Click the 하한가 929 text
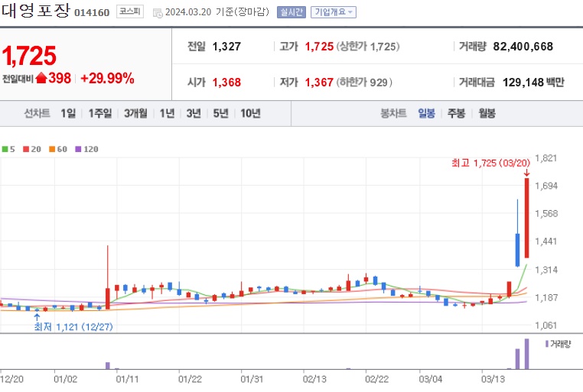Screen dimensions: 583x392 (x=364, y=82)
